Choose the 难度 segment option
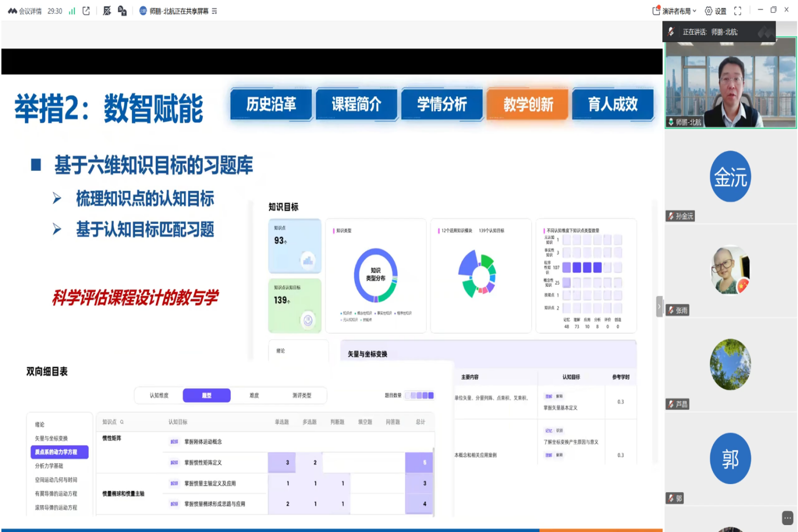Screen dimensions: 798x532 tap(254, 395)
